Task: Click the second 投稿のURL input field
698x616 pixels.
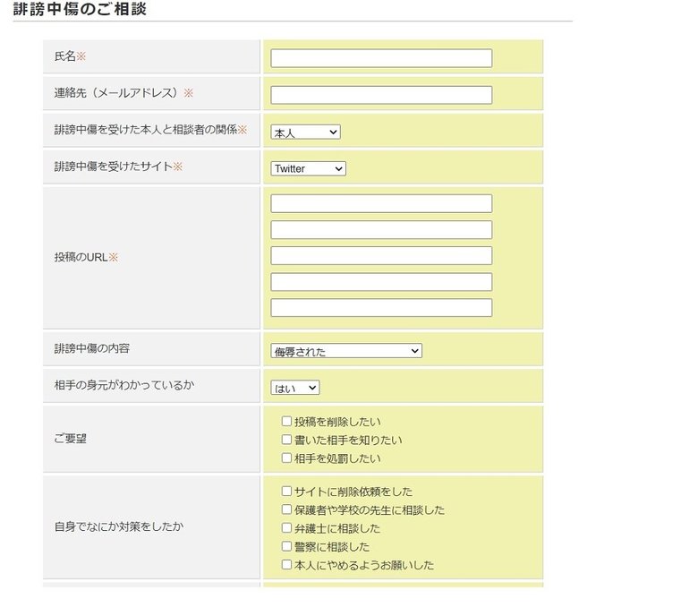Action: point(381,230)
